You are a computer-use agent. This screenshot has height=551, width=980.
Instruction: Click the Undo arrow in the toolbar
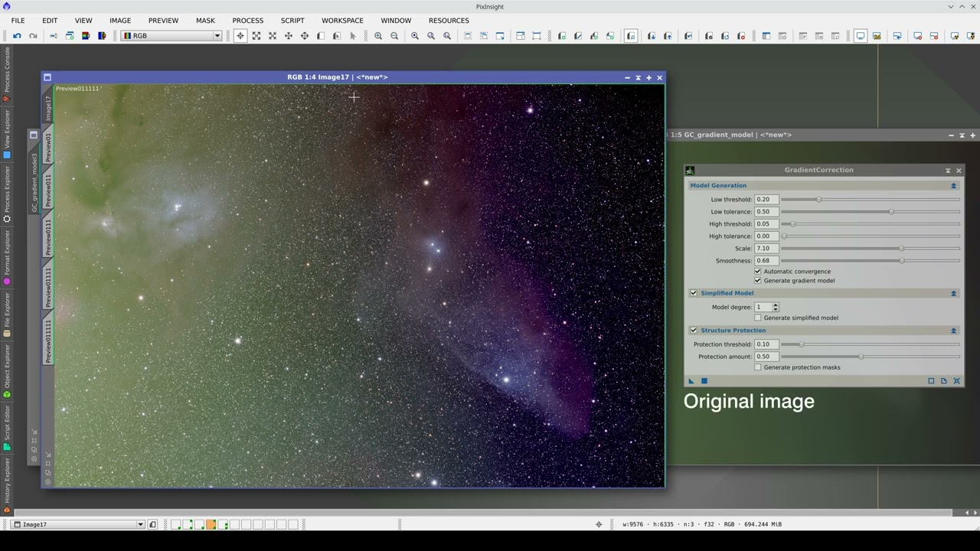point(17,36)
